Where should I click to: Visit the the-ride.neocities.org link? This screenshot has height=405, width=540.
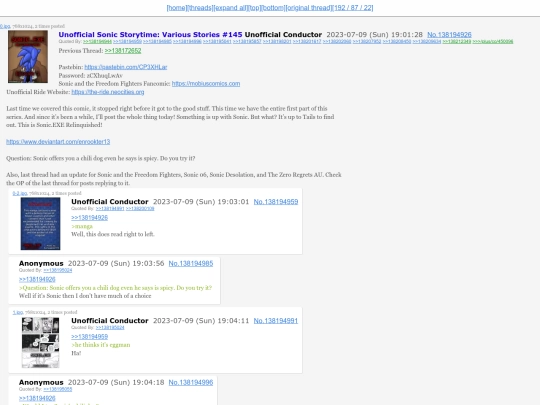(x=108, y=92)
